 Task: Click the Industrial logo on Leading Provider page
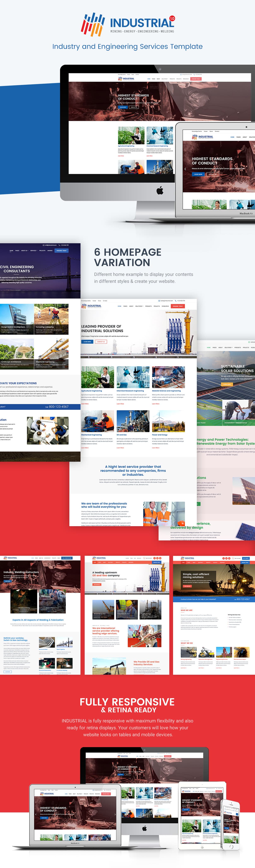point(91,306)
